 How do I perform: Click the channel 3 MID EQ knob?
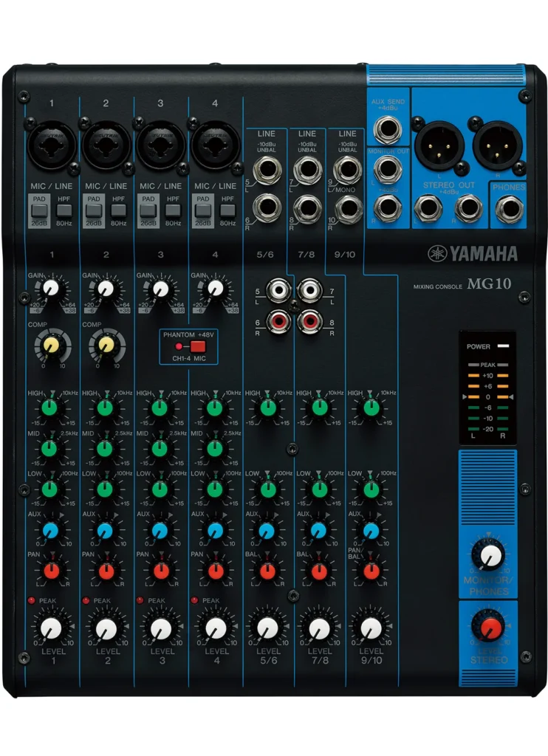click(x=160, y=448)
